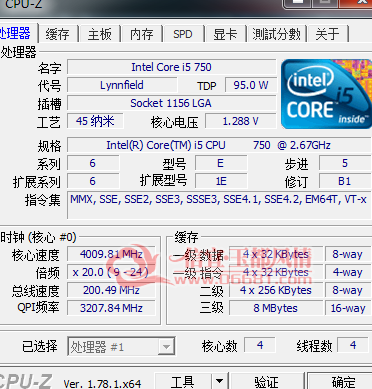Click the bus speed 200.49 MHz

[111, 290]
